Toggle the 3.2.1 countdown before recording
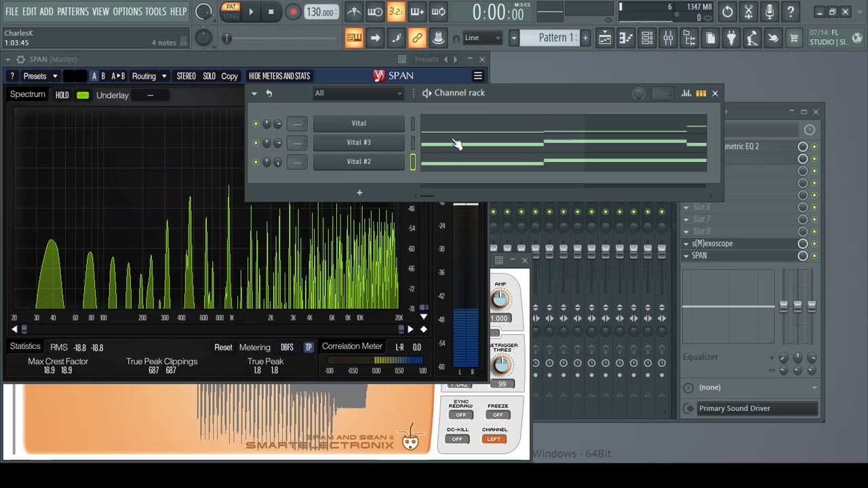868x488 pixels. tap(396, 12)
